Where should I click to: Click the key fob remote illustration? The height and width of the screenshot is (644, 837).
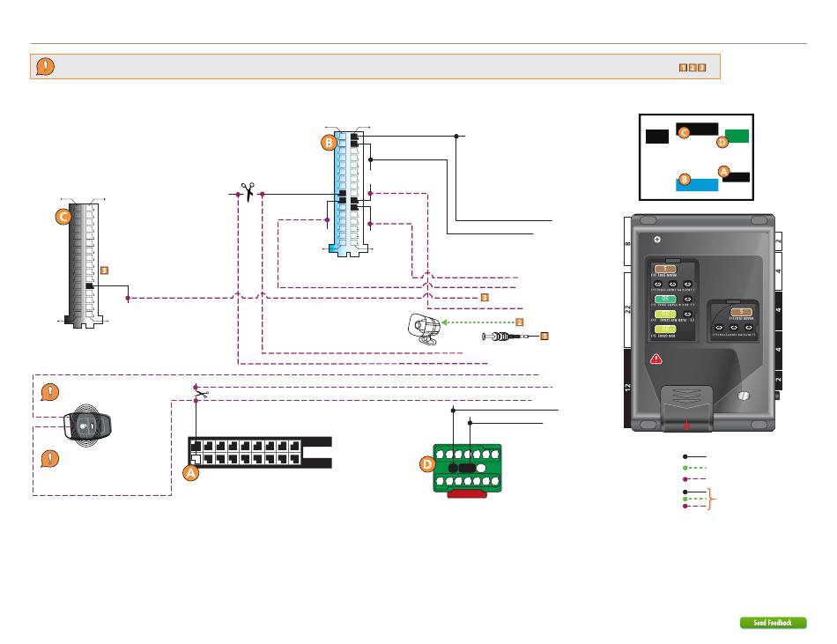[x=87, y=426]
